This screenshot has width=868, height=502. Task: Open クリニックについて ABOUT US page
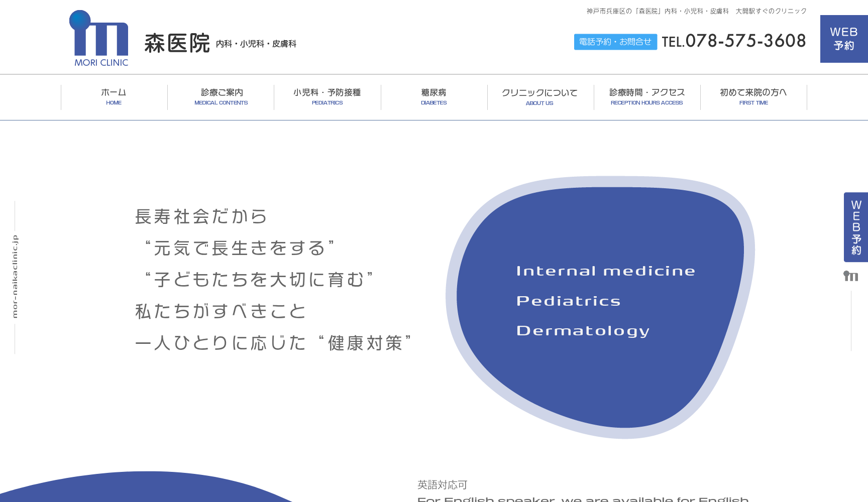tap(539, 96)
